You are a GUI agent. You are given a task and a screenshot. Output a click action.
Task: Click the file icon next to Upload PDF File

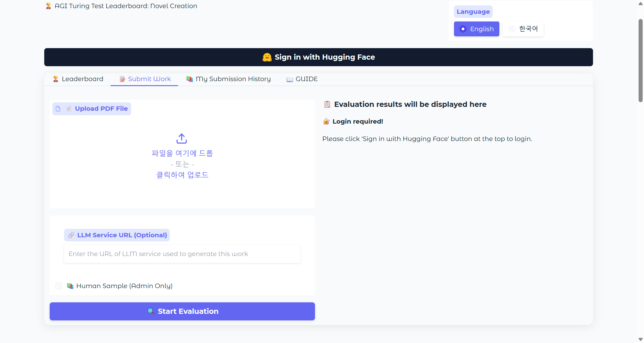58,109
